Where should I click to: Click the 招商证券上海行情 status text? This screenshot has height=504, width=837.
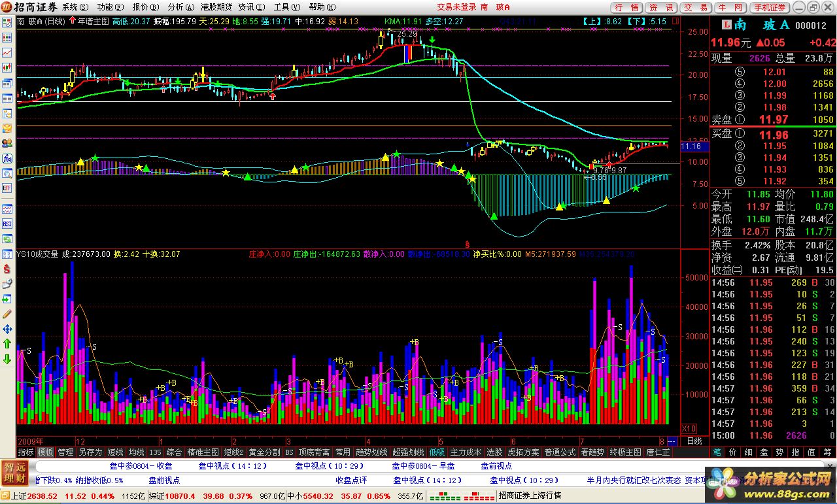(x=530, y=496)
